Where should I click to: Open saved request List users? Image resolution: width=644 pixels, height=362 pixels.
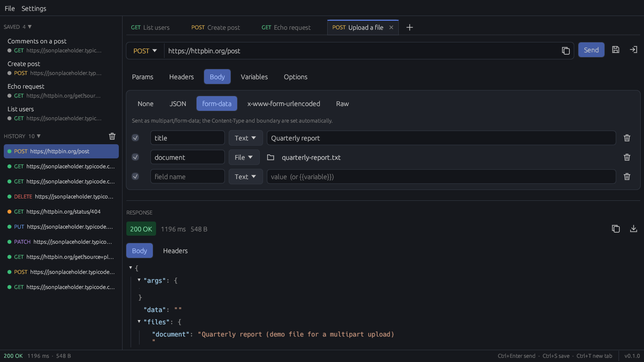tap(61, 113)
